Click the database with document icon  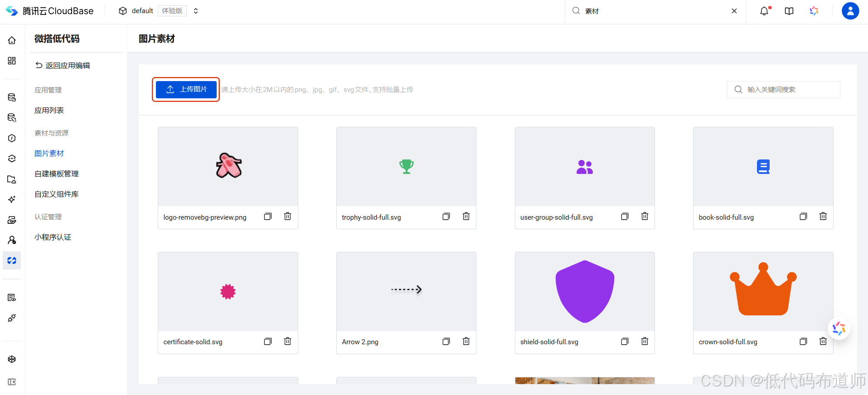click(12, 97)
